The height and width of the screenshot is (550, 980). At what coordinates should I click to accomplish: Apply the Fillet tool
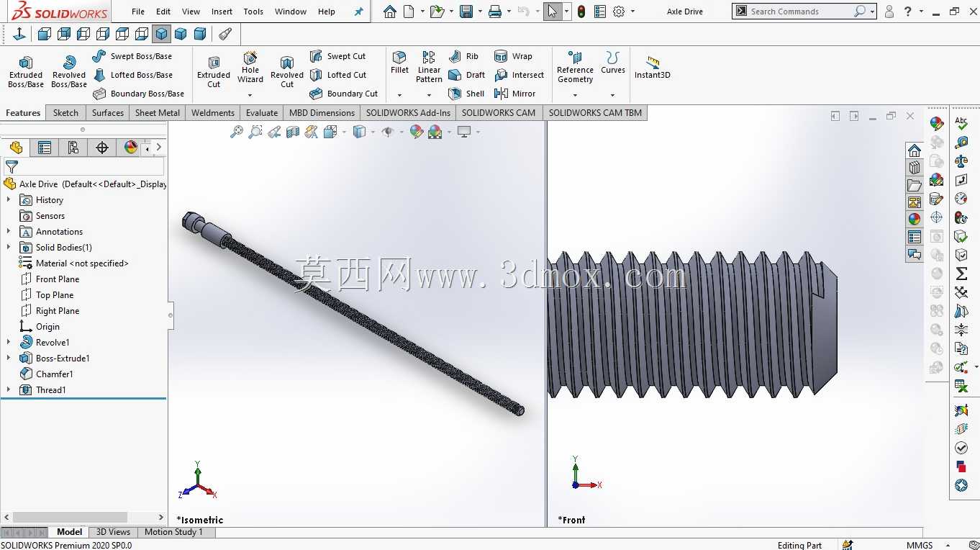tap(399, 63)
